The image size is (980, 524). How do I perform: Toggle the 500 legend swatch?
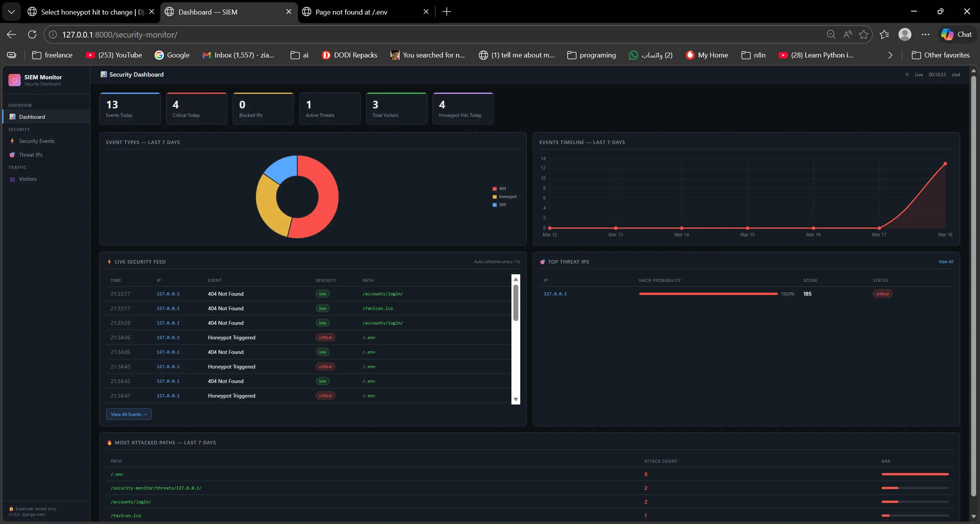(x=495, y=205)
